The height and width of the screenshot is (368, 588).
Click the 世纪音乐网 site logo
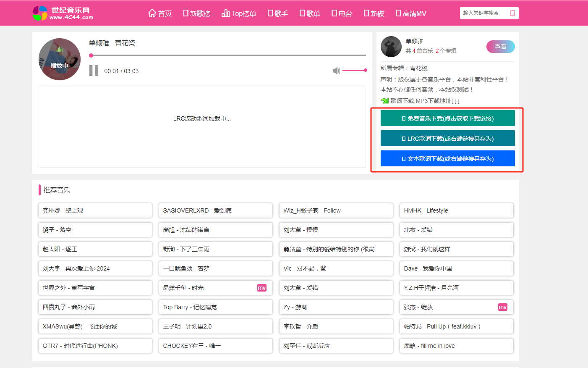[63, 13]
